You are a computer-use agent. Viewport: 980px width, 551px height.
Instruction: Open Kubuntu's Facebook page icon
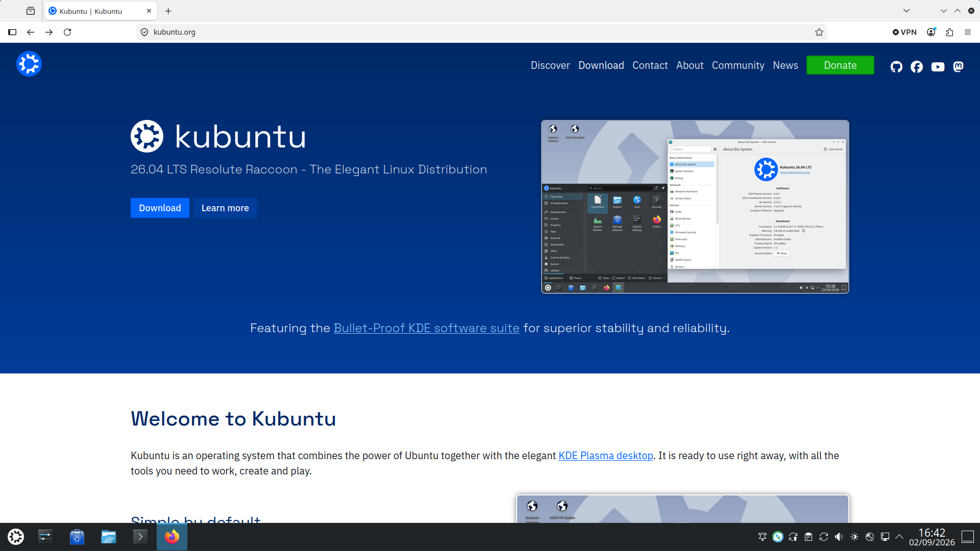pyautogui.click(x=917, y=67)
